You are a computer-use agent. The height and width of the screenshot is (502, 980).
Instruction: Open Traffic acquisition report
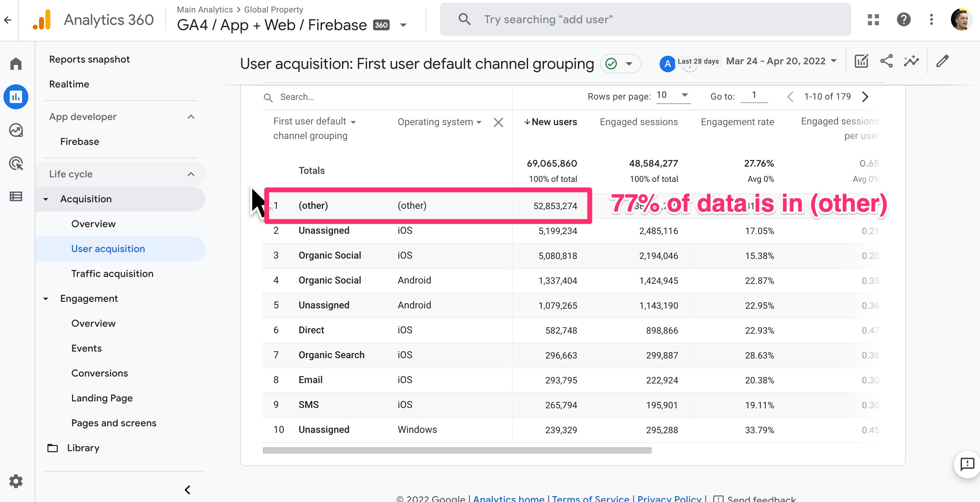tap(112, 273)
